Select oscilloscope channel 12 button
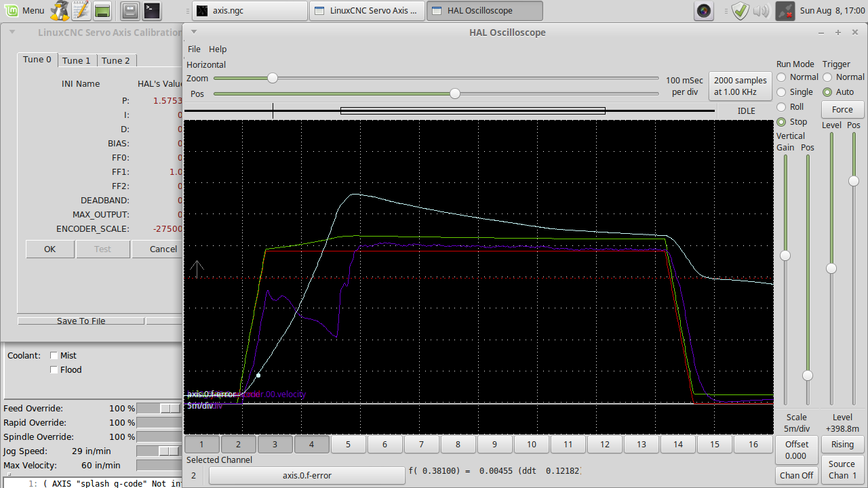The height and width of the screenshot is (488, 868). [x=604, y=445]
